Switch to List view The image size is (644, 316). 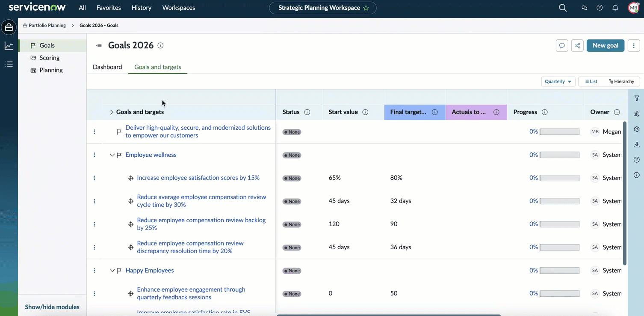(x=591, y=81)
